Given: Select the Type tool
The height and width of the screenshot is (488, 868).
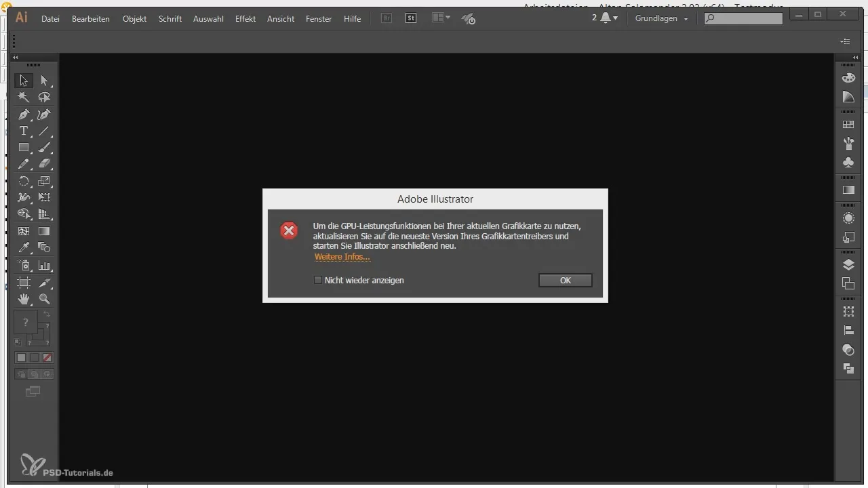Looking at the screenshot, I should [24, 131].
